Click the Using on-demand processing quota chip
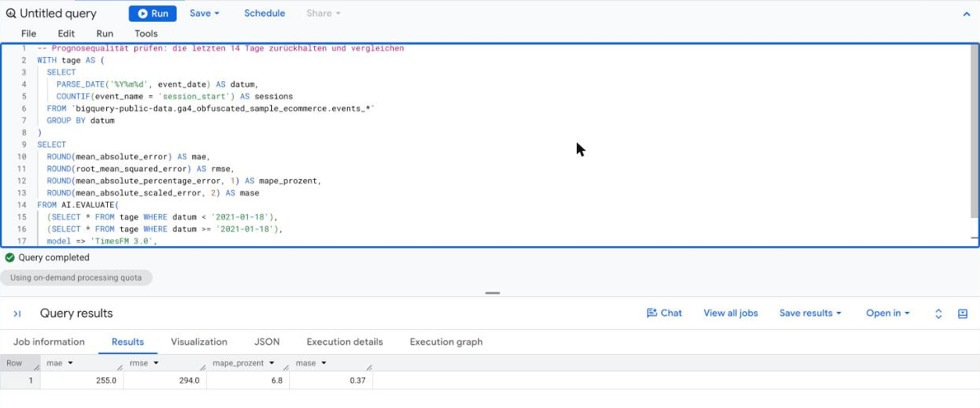 (76, 277)
